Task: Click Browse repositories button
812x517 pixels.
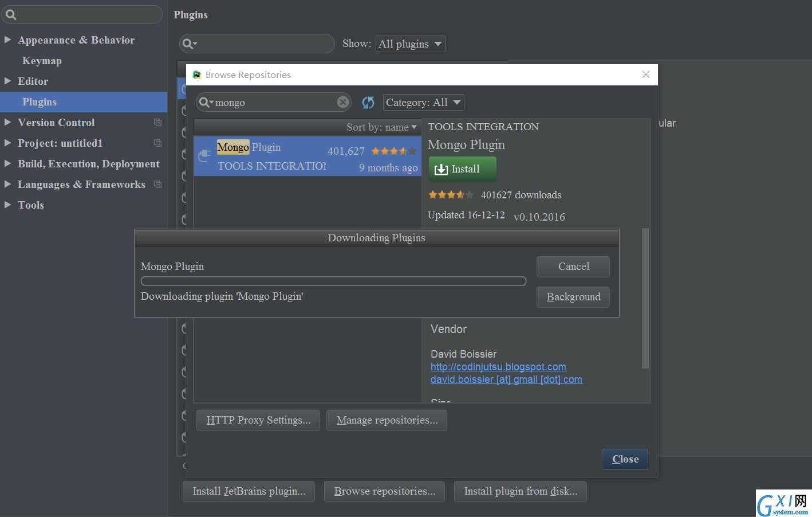Action: click(x=385, y=491)
